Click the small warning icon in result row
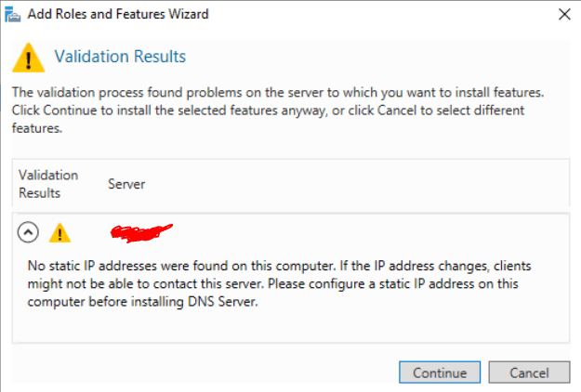Screen dimensions: 581x392 [x=59, y=233]
